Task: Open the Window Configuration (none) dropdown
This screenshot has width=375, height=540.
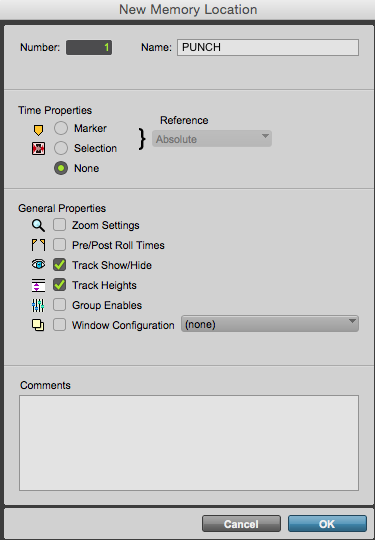Action: click(270, 324)
